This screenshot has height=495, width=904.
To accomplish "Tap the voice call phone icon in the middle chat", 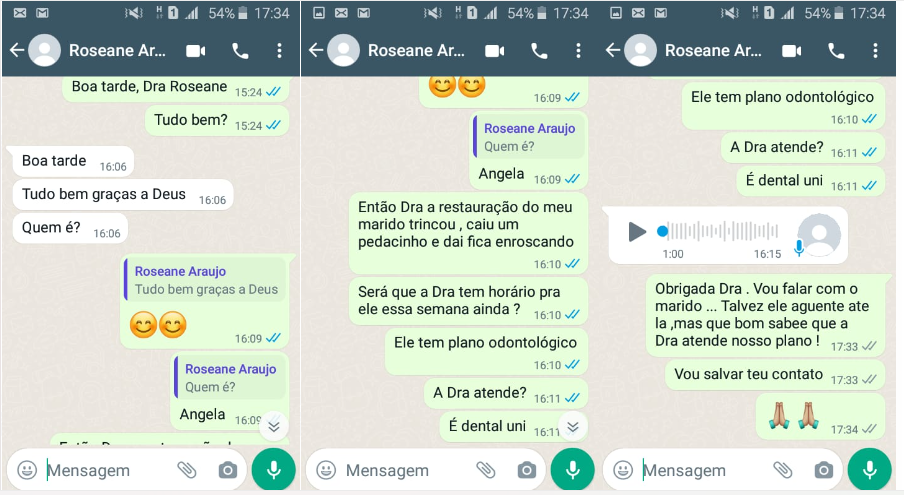I will click(539, 51).
